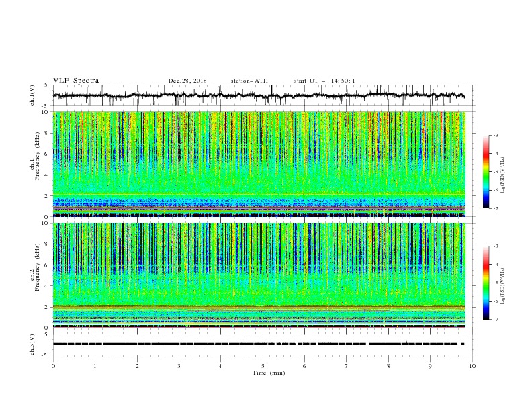532x411 pixels.
Task: Click the ch.2 frequency axis "4" tick label
Action: tap(47, 286)
